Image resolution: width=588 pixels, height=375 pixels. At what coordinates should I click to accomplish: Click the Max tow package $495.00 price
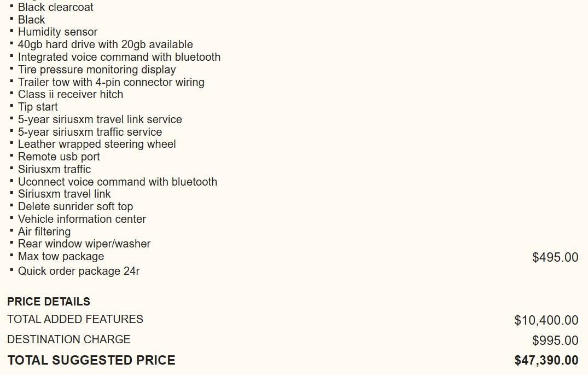tap(555, 257)
